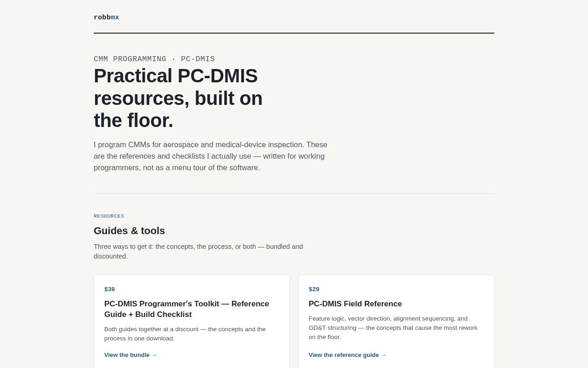Open the View the bundle link
This screenshot has height=368, width=588.
130,355
